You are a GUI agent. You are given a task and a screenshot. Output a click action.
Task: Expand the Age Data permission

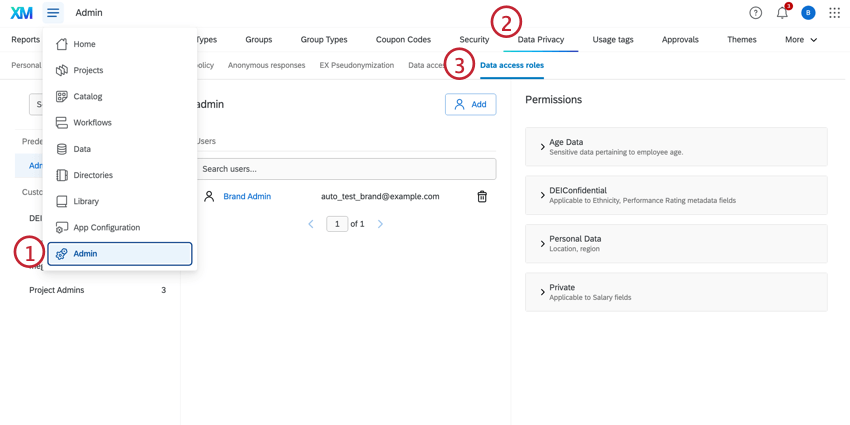543,147
